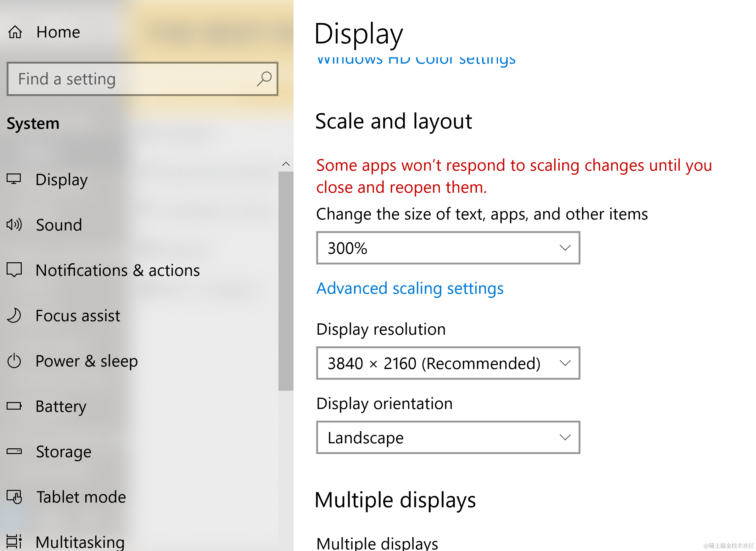The image size is (756, 551).
Task: Open Advanced scaling settings link
Action: (410, 288)
